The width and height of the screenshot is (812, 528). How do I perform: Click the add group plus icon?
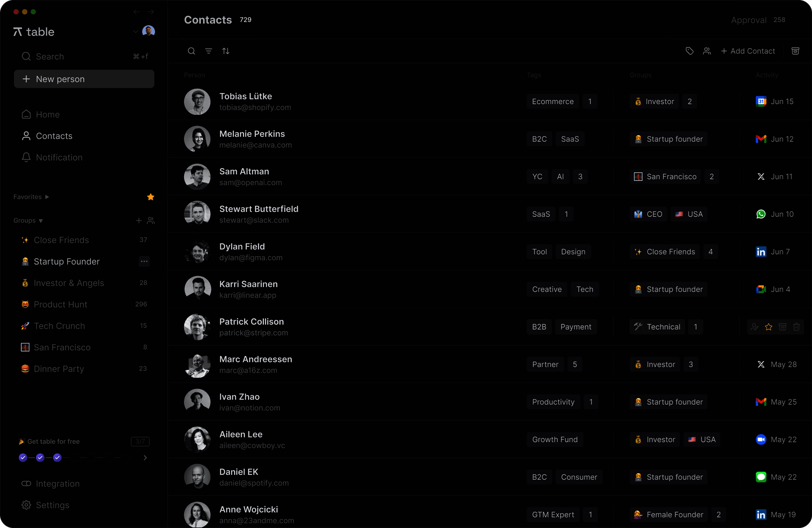(138, 221)
